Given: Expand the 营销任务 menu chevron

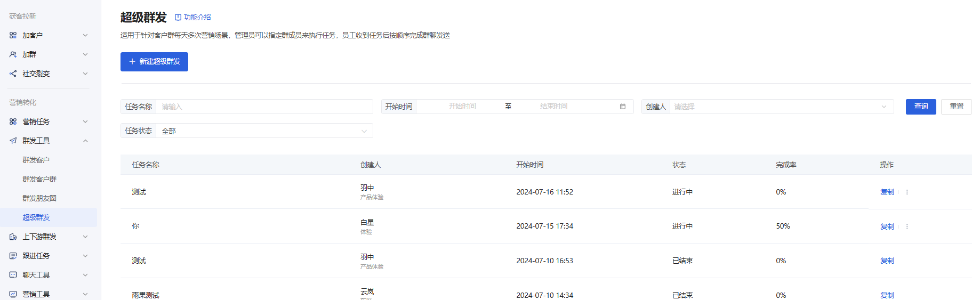Looking at the screenshot, I should (85, 121).
